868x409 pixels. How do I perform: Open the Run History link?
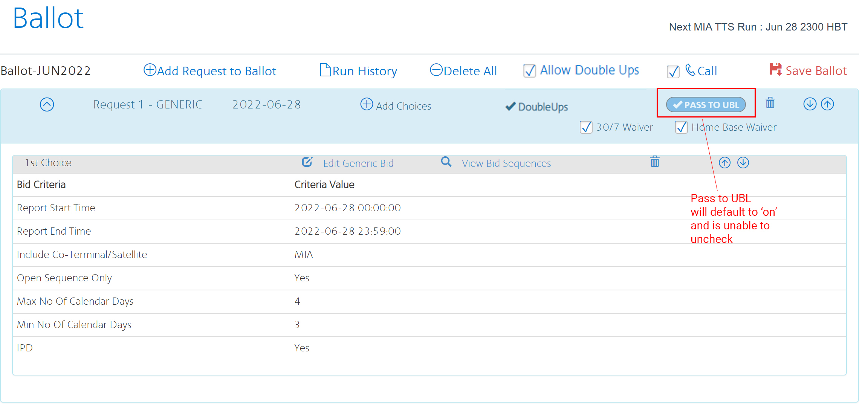(x=365, y=71)
